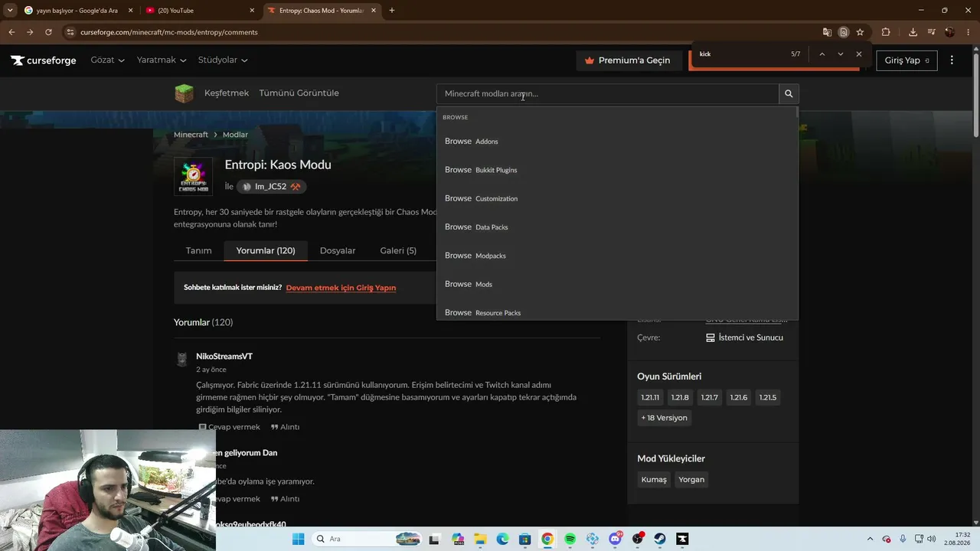Image resolution: width=980 pixels, height=551 pixels.
Task: Expand the Gözat dropdown menu
Action: [x=107, y=60]
